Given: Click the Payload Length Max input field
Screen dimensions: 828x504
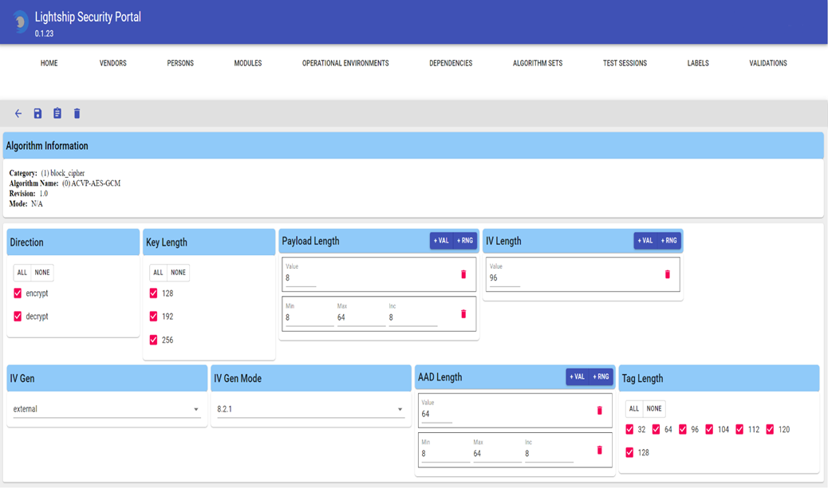Looking at the screenshot, I should tap(361, 318).
